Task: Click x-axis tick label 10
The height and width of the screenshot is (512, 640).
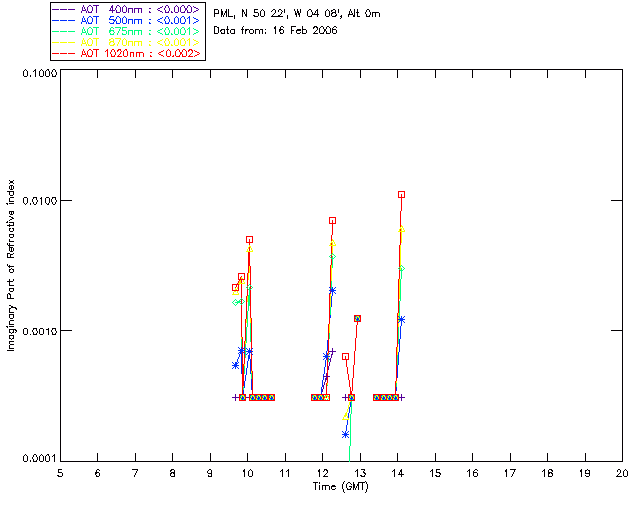Action: click(247, 473)
